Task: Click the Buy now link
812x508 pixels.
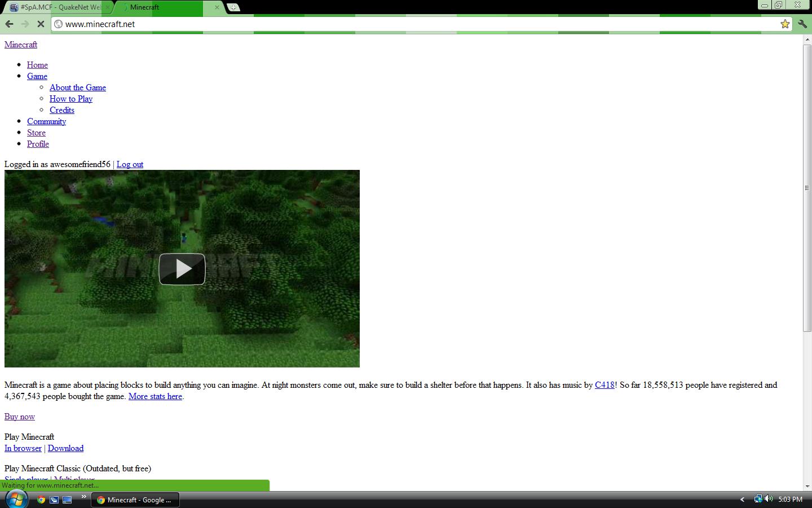Action: click(20, 417)
